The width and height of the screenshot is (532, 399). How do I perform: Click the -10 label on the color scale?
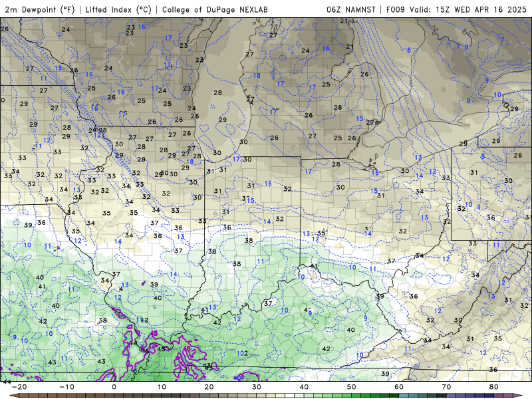[66, 387]
